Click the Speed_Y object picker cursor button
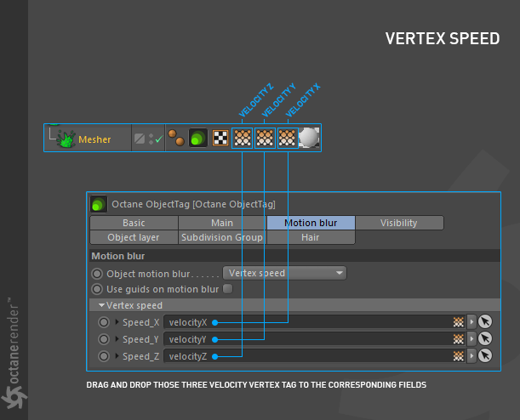Viewport: 520px width, 420px height. click(x=485, y=339)
